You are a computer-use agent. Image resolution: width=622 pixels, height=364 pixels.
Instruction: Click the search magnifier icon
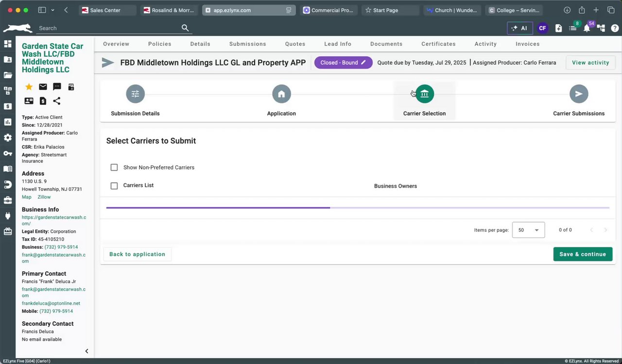click(x=185, y=28)
